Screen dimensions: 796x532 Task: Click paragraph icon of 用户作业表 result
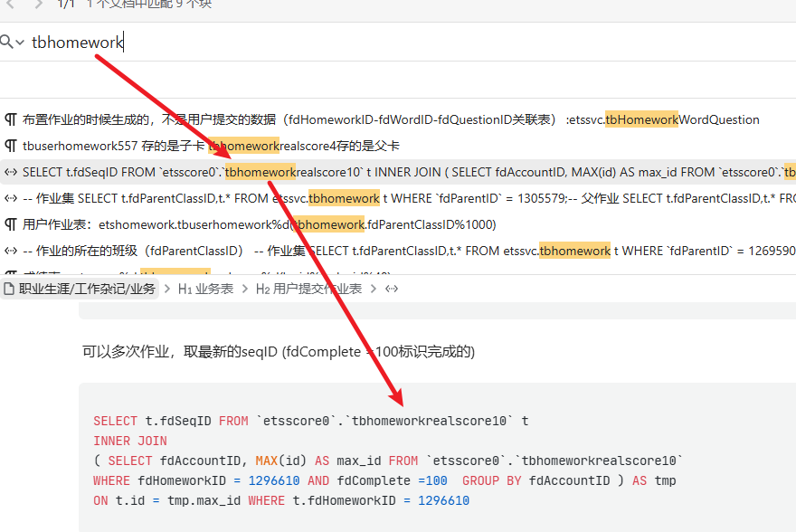tap(11, 225)
